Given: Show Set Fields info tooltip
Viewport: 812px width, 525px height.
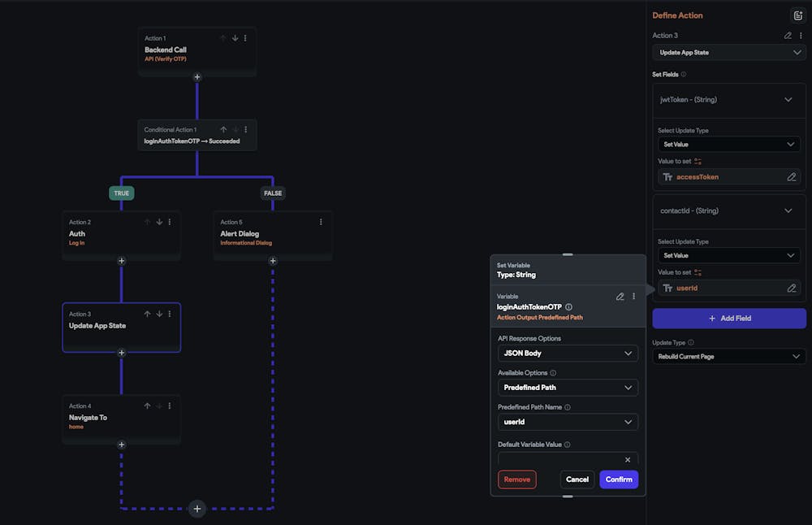Looking at the screenshot, I should tap(684, 74).
